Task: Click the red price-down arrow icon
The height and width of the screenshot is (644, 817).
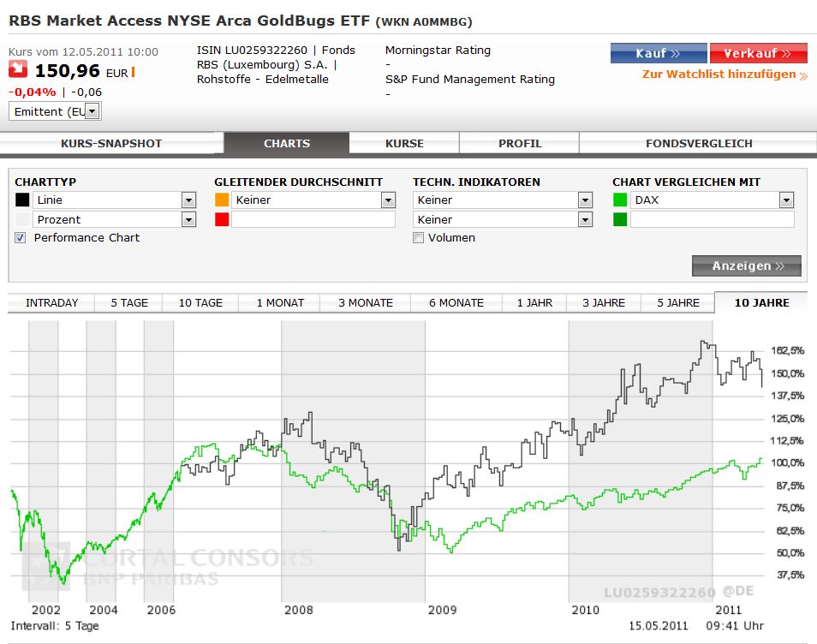Action: click(x=18, y=69)
